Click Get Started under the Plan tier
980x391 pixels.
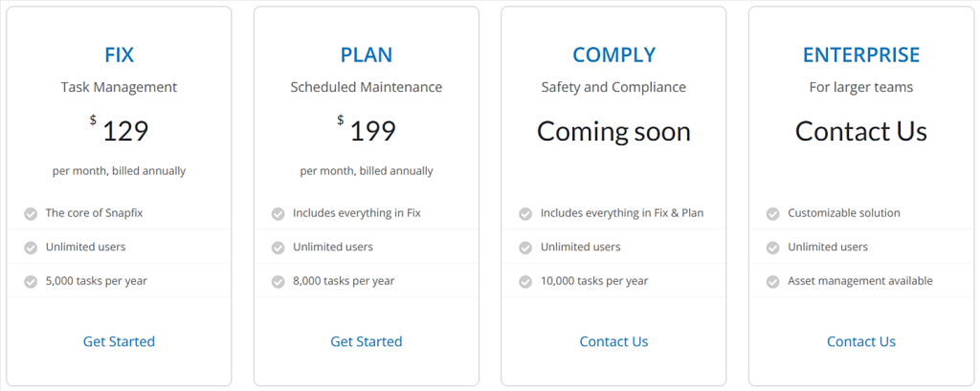click(367, 341)
